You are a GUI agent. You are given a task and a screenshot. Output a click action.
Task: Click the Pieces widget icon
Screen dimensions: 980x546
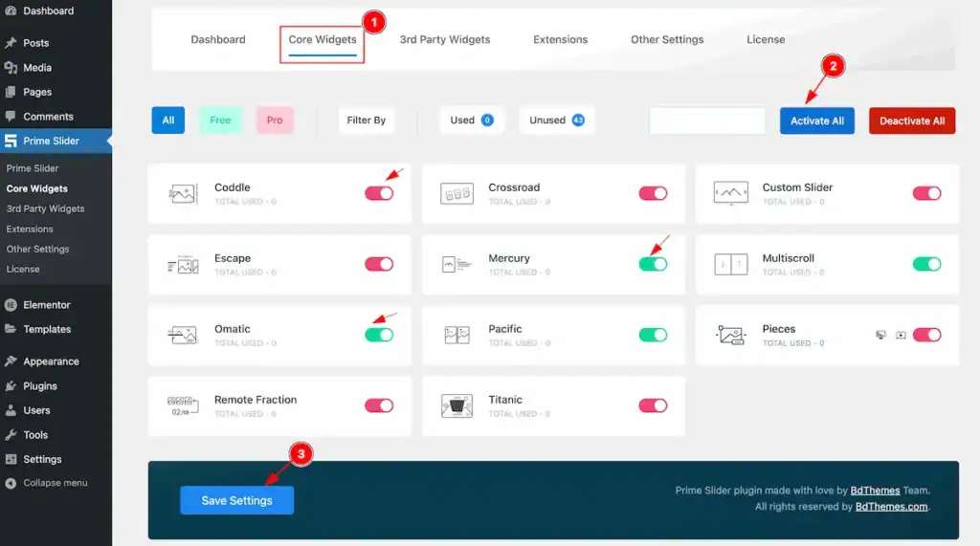click(x=730, y=336)
